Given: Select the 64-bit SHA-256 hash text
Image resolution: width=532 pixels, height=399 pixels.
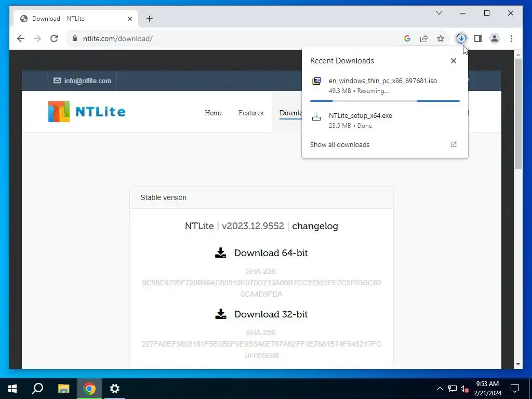Looking at the screenshot, I should tap(262, 288).
